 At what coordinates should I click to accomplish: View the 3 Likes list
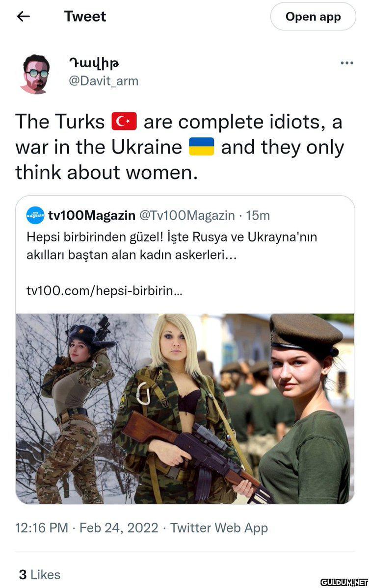[x=40, y=574]
